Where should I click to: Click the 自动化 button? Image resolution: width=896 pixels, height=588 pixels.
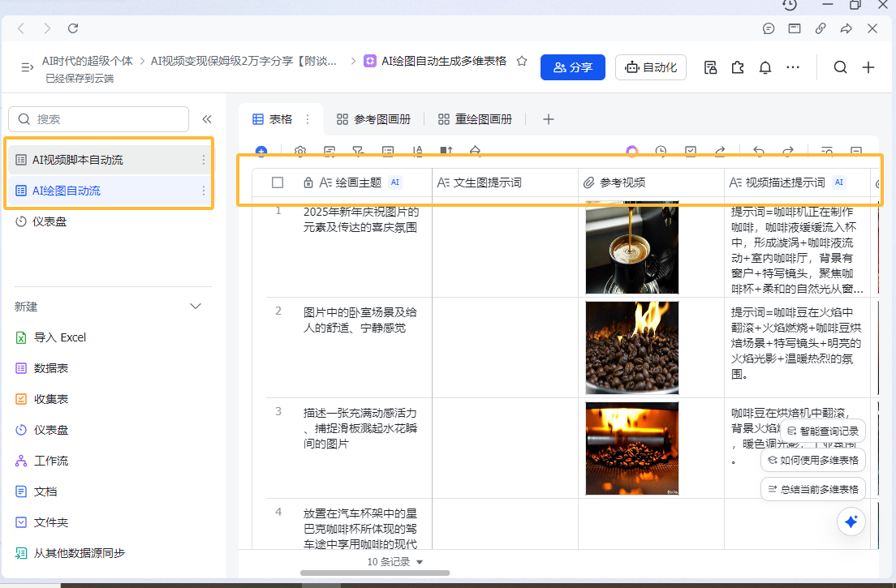[651, 67]
